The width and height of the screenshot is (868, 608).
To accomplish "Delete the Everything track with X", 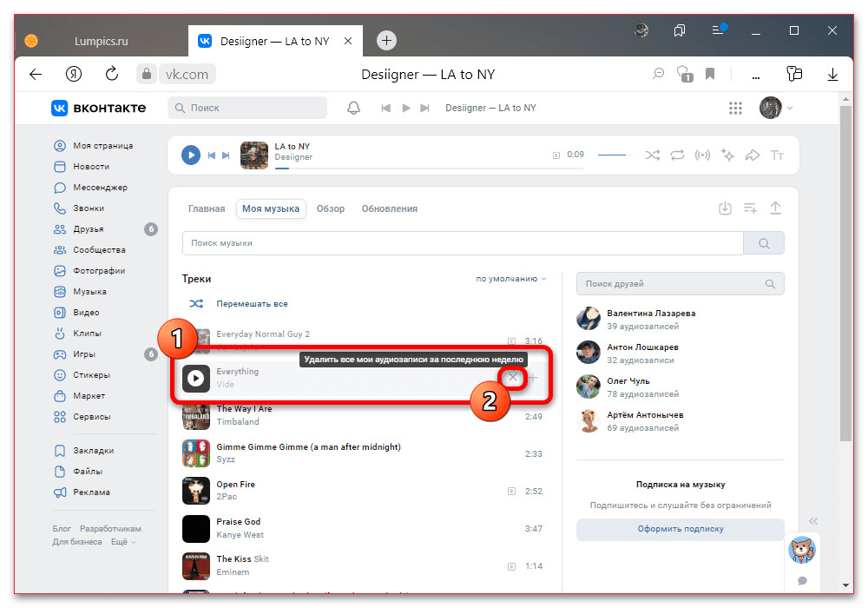I will (x=513, y=377).
